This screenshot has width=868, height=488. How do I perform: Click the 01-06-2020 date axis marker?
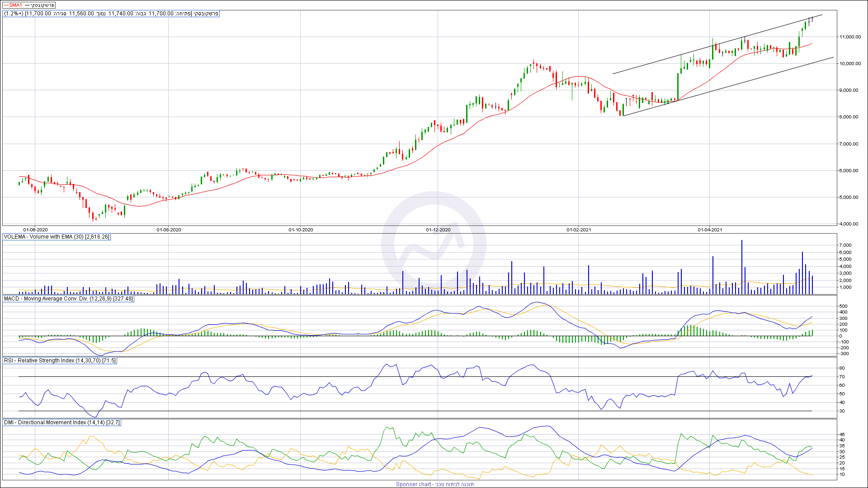pyautogui.click(x=35, y=230)
